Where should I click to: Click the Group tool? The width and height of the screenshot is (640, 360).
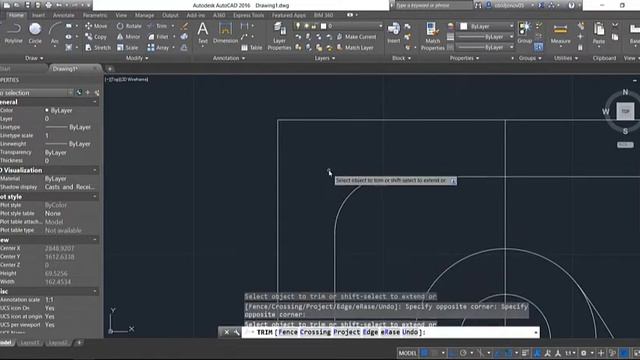pyautogui.click(x=524, y=33)
